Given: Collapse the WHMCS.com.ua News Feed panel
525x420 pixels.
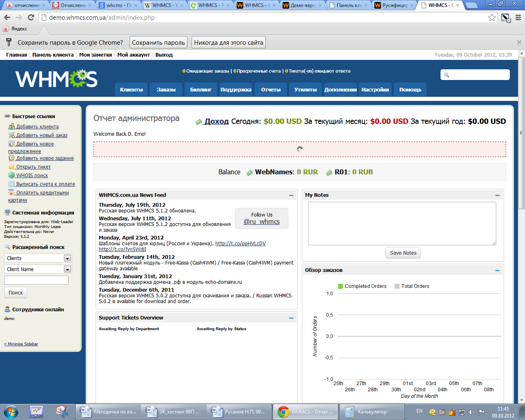Looking at the screenshot, I should coord(291,196).
